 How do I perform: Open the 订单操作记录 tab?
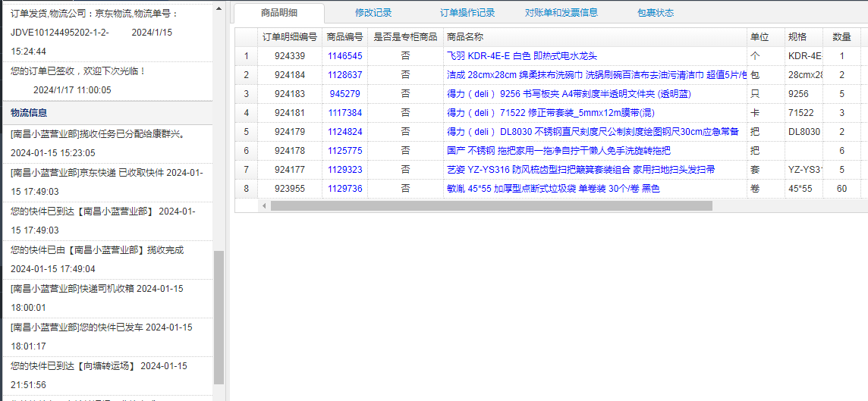click(x=467, y=13)
